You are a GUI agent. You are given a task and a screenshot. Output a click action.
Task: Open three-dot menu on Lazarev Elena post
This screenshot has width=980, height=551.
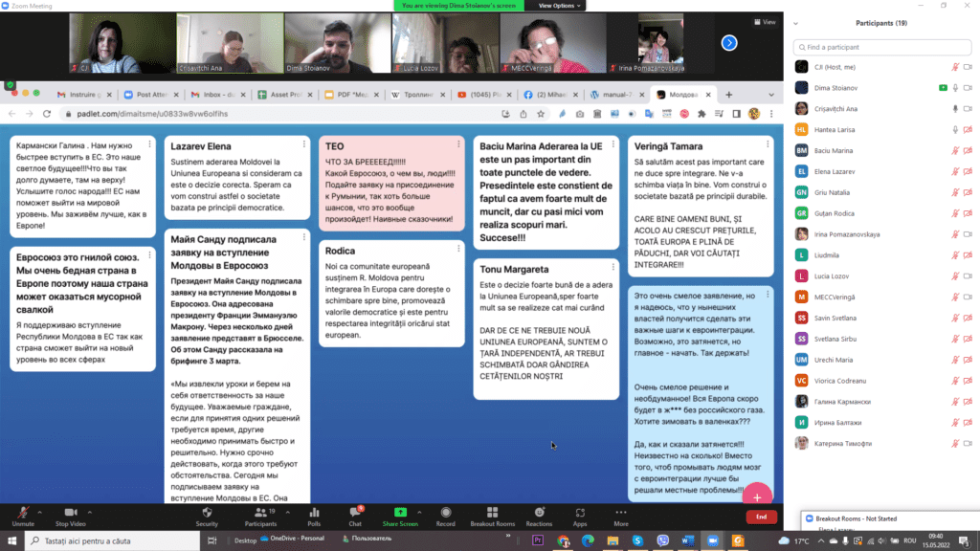[304, 145]
